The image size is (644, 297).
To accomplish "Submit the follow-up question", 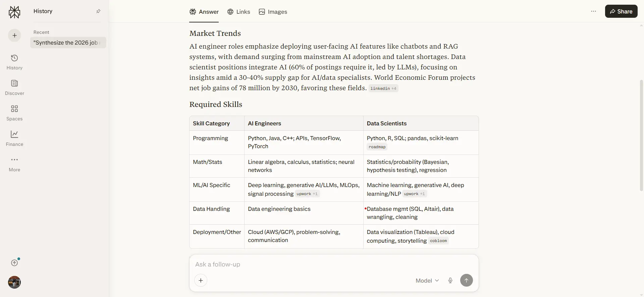I will [467, 280].
